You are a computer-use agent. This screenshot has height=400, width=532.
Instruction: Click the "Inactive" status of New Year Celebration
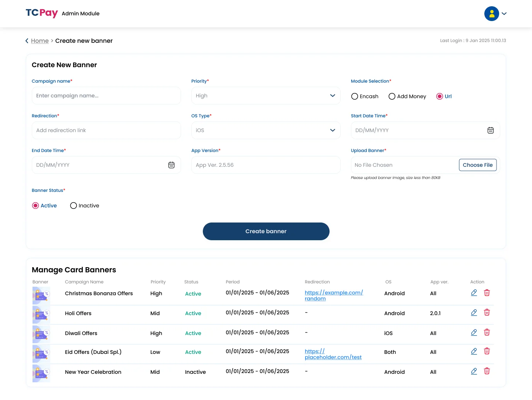pos(195,372)
